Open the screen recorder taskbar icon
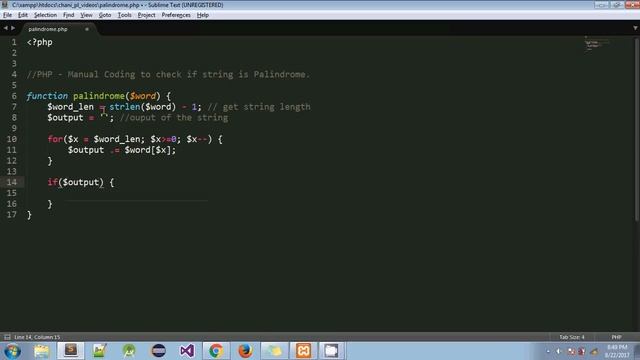The width and height of the screenshot is (640, 360). (x=331, y=351)
